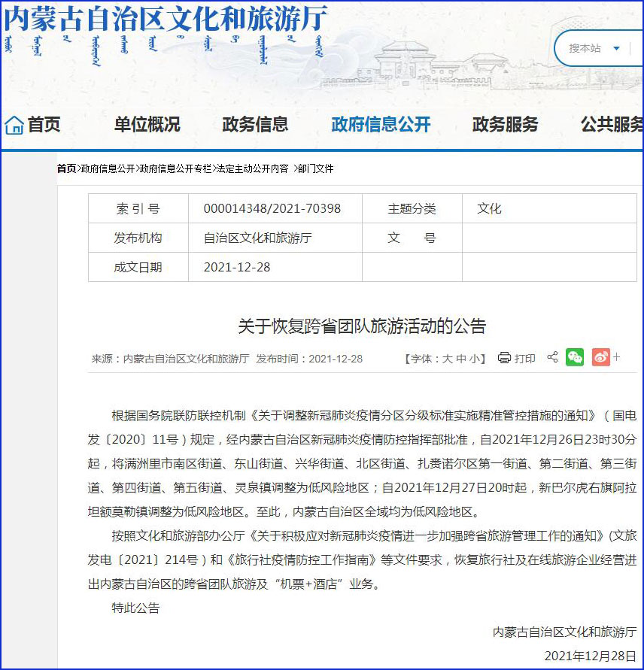Click 法定主动公开内容 breadcrumb link
The width and height of the screenshot is (644, 670).
(x=252, y=168)
